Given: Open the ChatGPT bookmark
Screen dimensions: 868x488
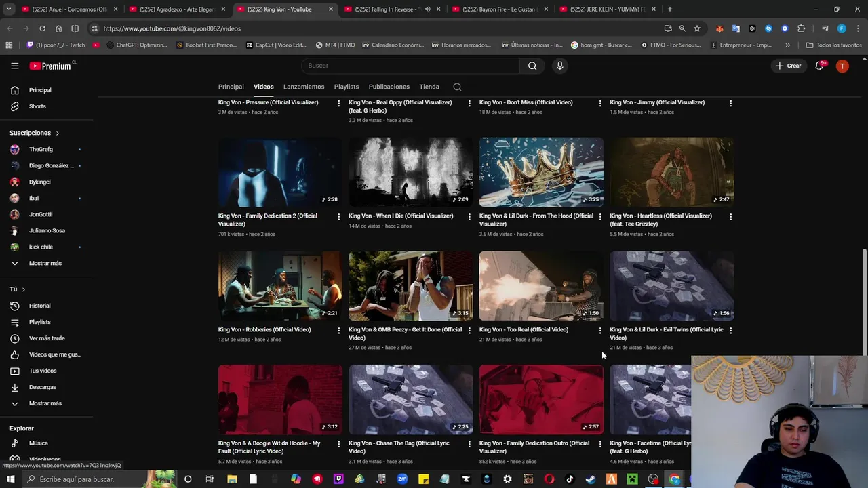Looking at the screenshot, I should click(137, 45).
